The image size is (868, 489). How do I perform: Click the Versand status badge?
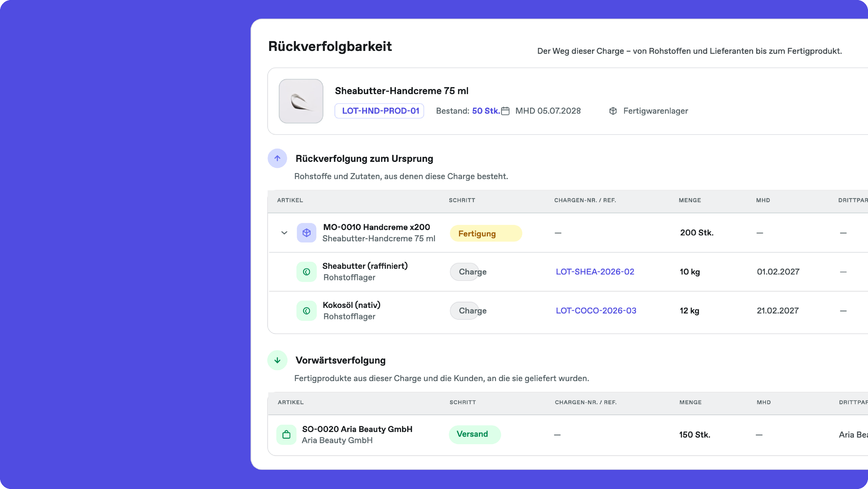[475, 434]
